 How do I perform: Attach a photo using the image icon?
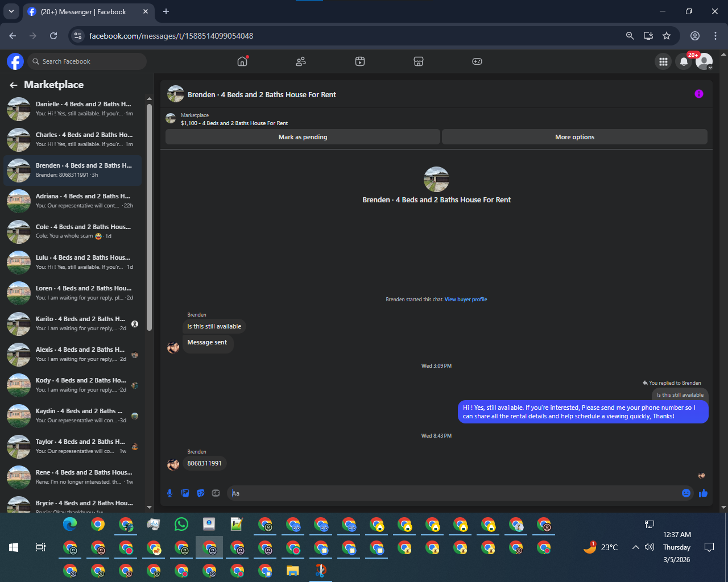[185, 493]
